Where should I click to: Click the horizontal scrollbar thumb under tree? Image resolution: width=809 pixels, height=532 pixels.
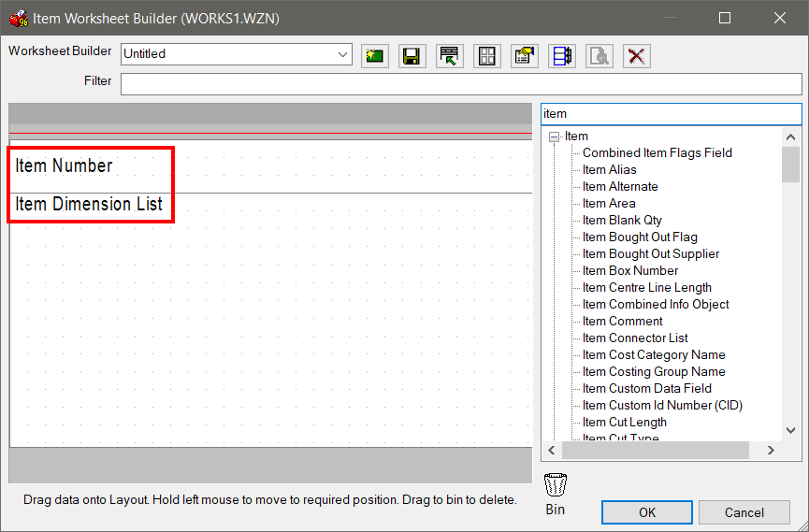coord(656,451)
